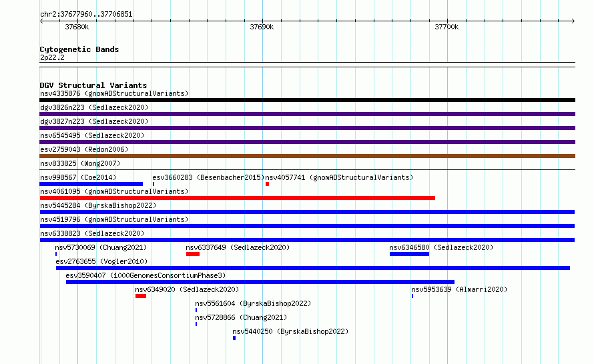
Task: Open the esv2763655 (Vogler2010) label
Action: (101, 261)
